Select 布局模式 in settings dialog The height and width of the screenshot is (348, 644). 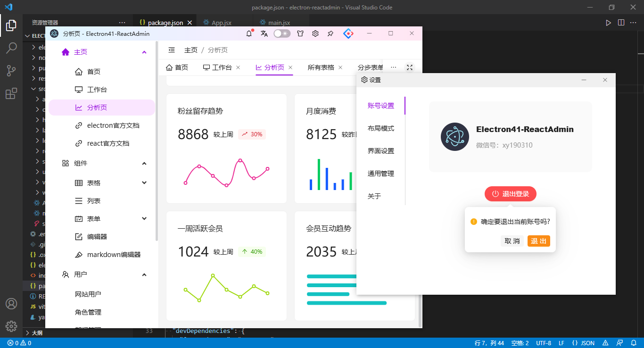point(381,128)
